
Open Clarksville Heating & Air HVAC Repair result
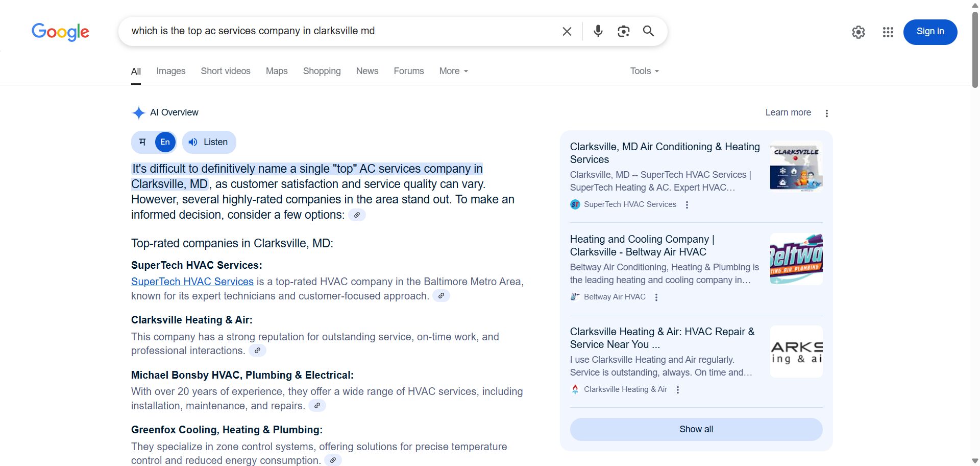point(663,338)
